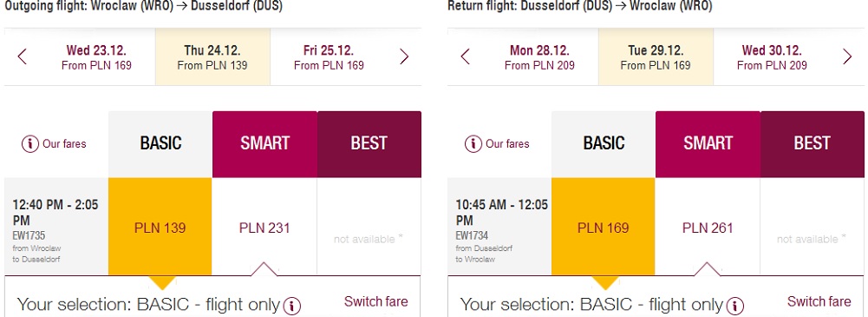Show next return flight dates arrow

pyautogui.click(x=847, y=56)
